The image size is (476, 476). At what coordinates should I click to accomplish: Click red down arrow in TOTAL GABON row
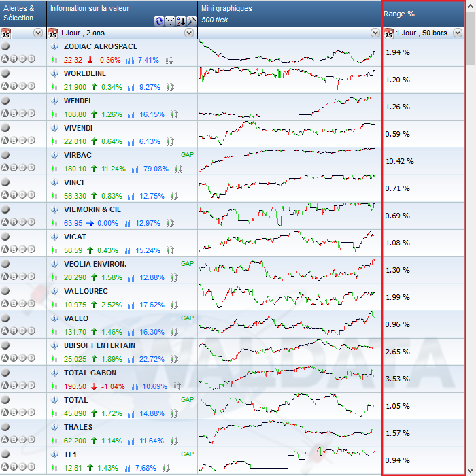[94, 386]
